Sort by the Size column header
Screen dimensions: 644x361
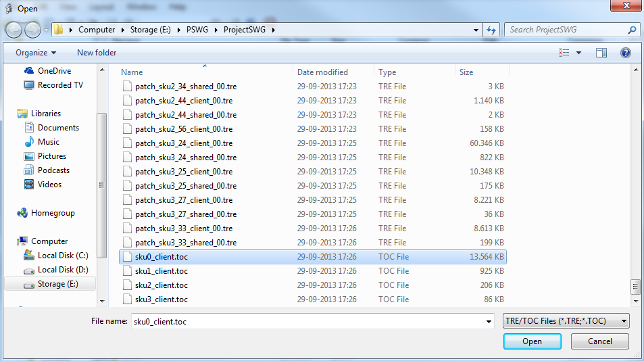click(x=466, y=72)
